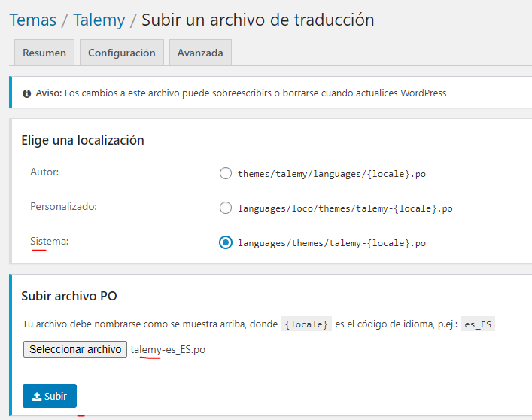
Task: Click the info icon beside Aviso
Action: [x=27, y=93]
